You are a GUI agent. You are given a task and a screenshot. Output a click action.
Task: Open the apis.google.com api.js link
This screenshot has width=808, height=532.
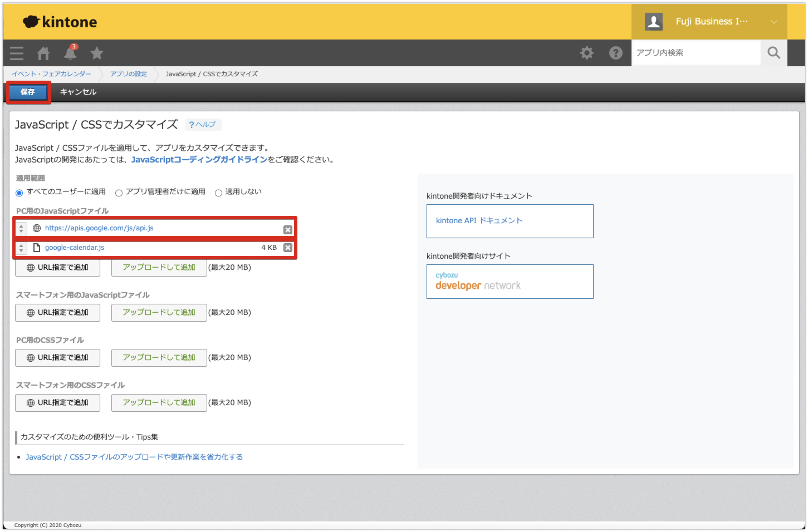[99, 228]
